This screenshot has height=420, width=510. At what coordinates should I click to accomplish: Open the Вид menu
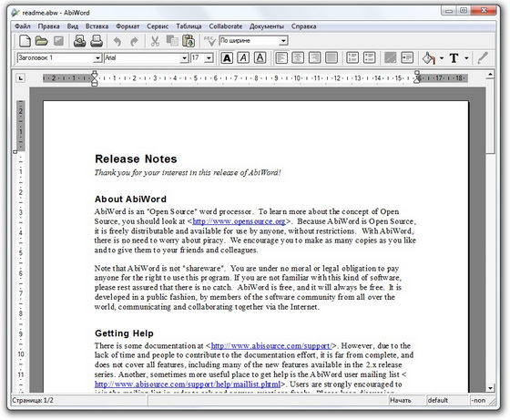[x=73, y=26]
